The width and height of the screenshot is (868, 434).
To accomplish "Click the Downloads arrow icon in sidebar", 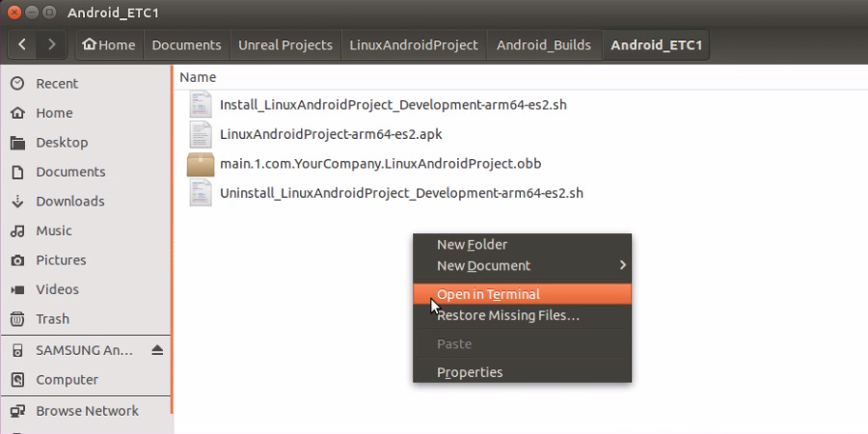I will coord(17,202).
